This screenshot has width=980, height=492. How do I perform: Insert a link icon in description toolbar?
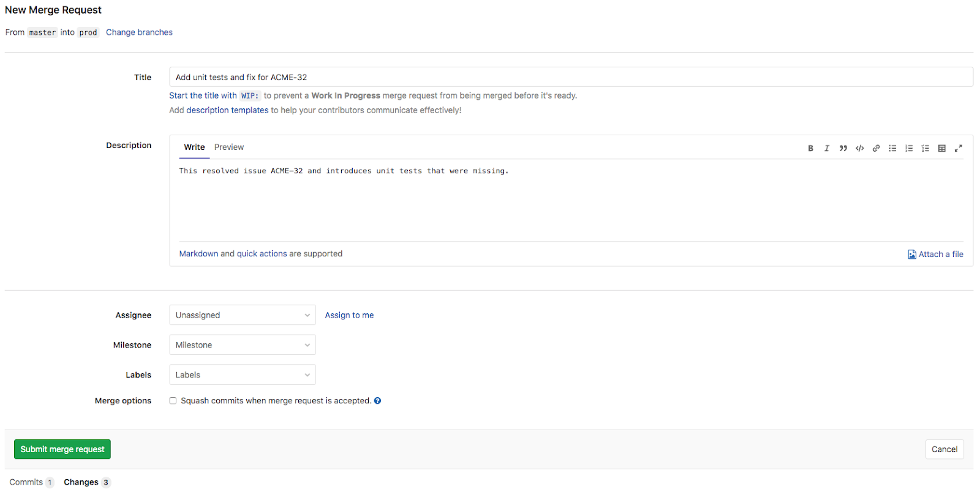(876, 148)
